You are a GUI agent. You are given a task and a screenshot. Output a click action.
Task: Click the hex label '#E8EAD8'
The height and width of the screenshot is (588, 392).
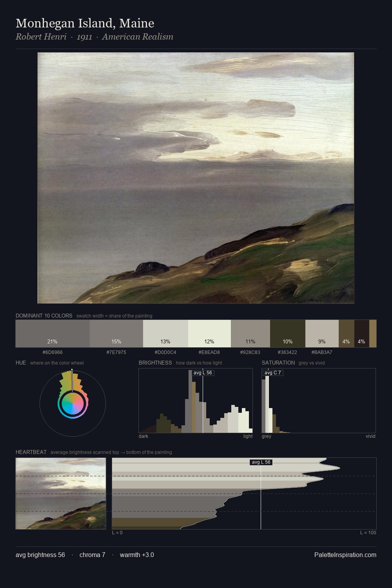click(x=209, y=352)
